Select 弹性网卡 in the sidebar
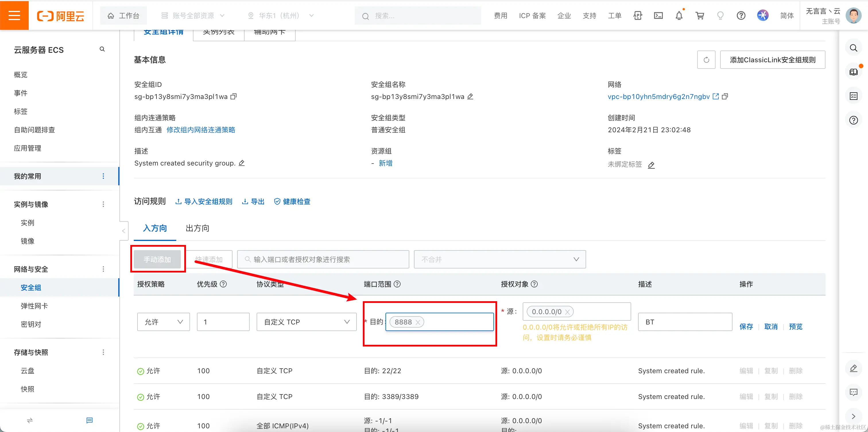 tap(34, 306)
